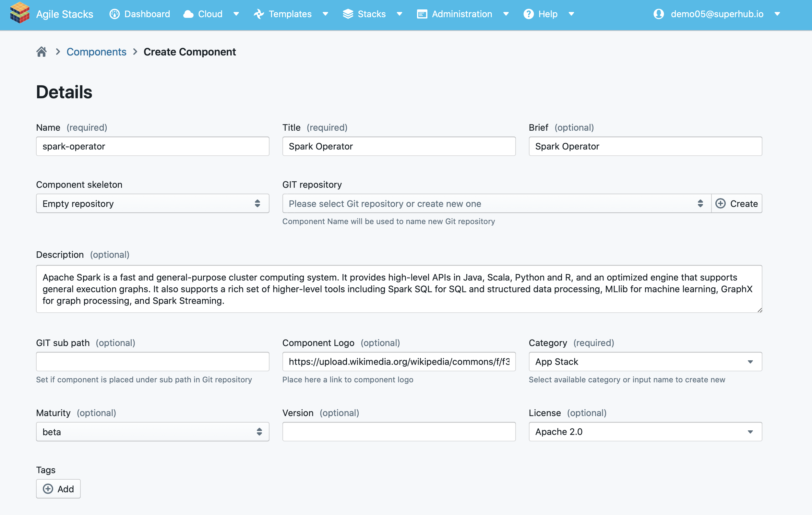Click plus icon in Add tags button
Screen dimensions: 812x515
(48, 489)
